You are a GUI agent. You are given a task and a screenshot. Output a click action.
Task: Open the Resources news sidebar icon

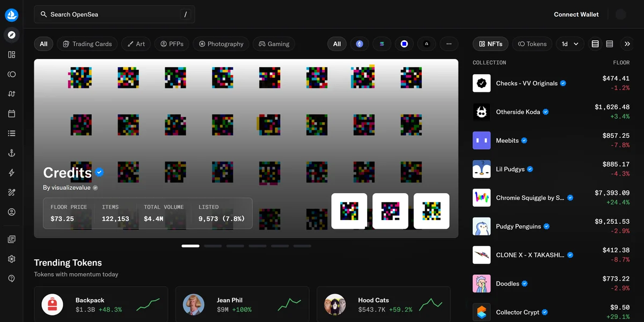click(12, 239)
